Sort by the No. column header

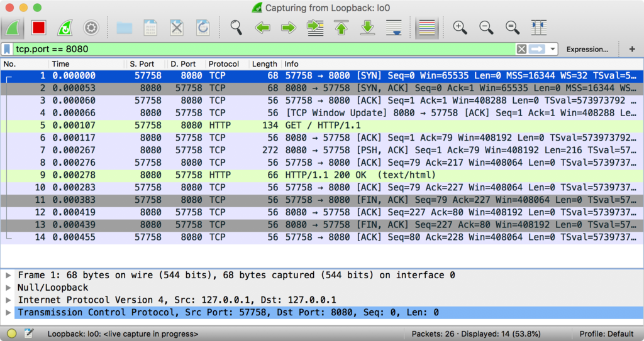coord(25,64)
